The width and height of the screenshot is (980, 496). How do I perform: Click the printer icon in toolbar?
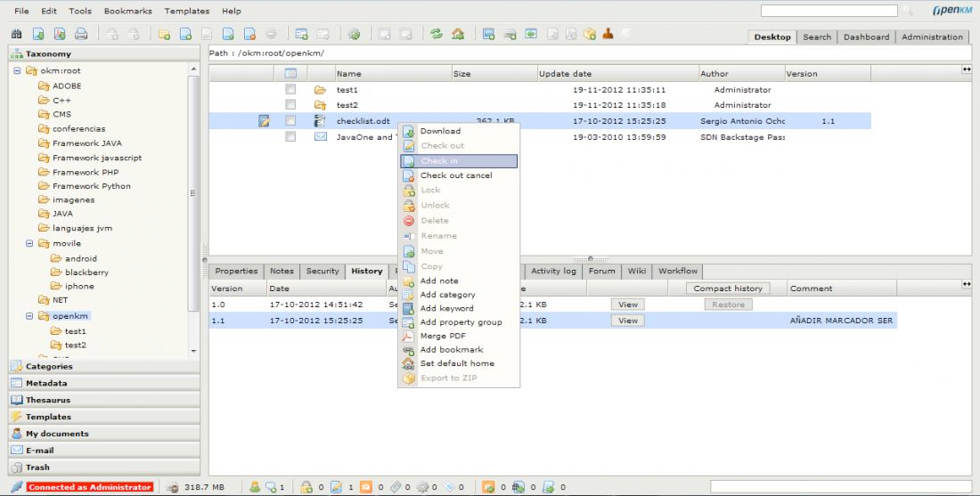coord(81,35)
